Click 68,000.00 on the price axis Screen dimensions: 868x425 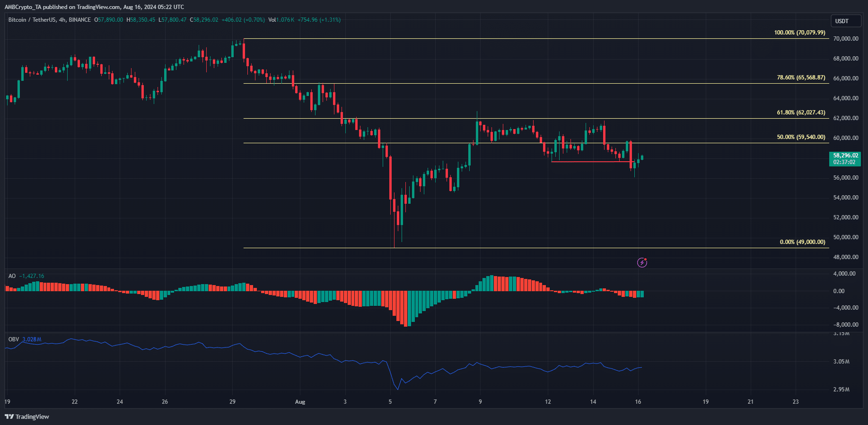(846, 59)
